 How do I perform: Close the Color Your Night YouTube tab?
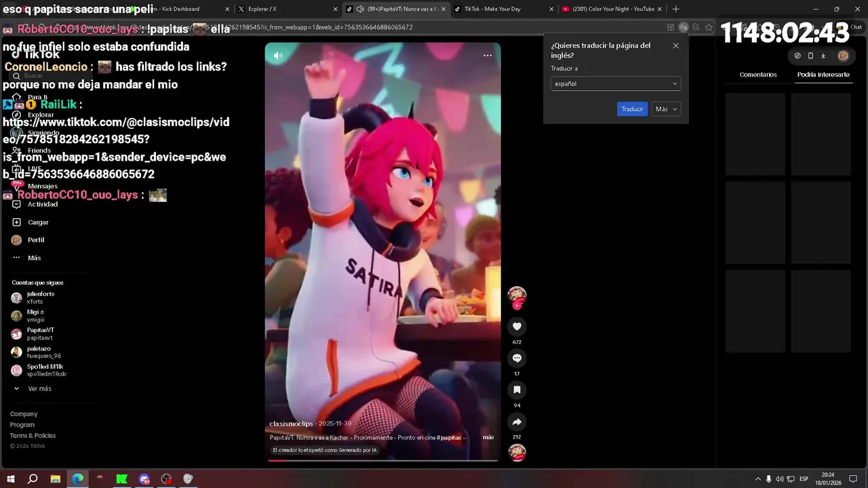coord(660,9)
